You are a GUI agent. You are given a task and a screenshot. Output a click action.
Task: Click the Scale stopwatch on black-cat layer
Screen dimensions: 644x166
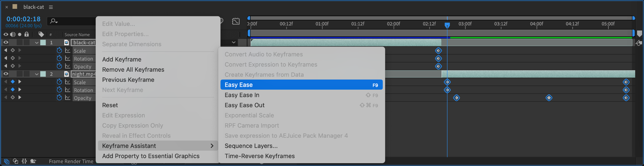point(59,50)
